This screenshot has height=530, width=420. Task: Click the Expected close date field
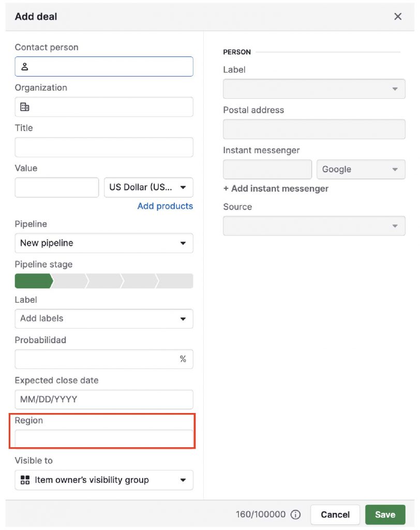(x=103, y=399)
